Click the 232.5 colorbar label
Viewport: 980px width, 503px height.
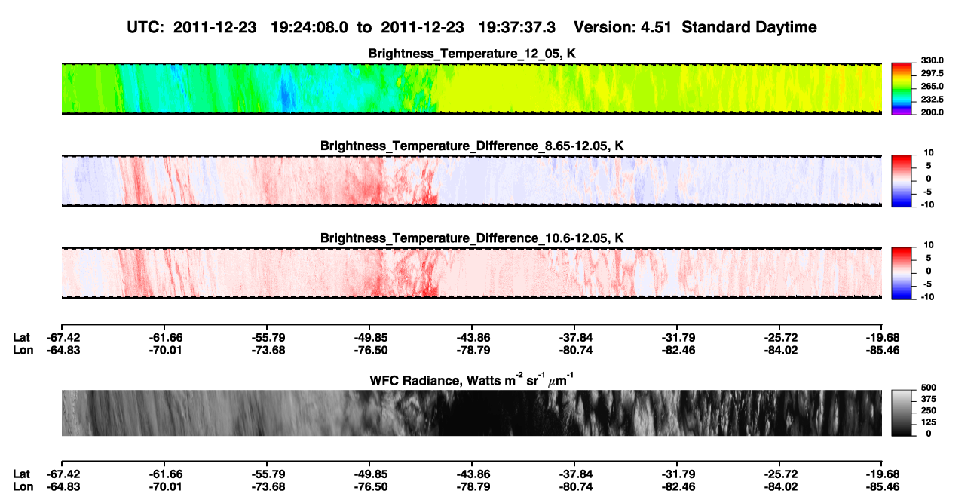(x=932, y=100)
